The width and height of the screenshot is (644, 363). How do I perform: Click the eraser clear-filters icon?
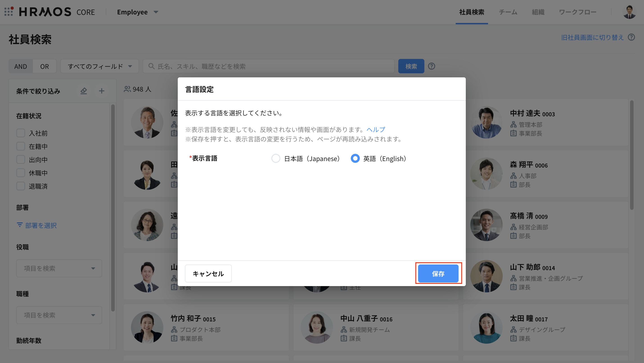click(x=83, y=91)
